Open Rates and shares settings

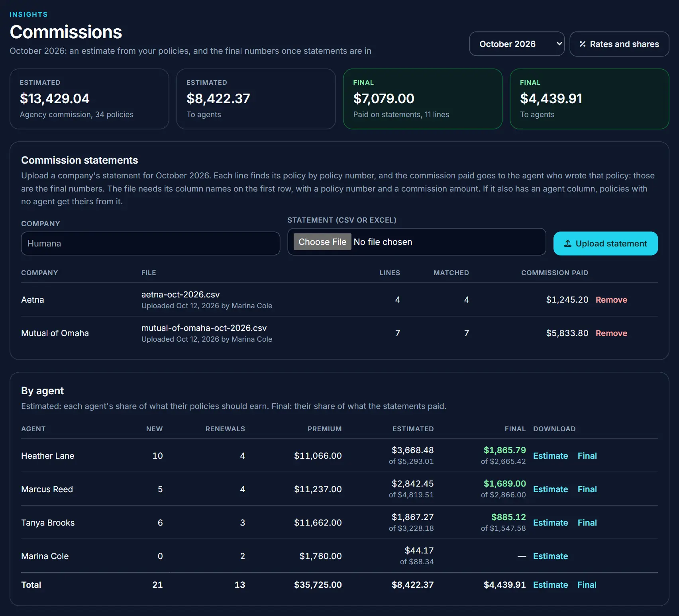(619, 44)
